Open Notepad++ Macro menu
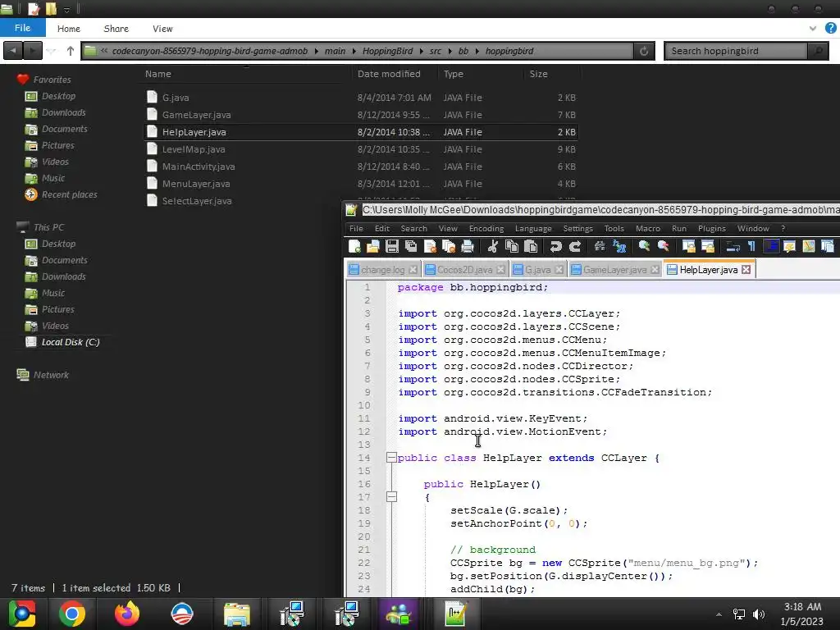840x630 pixels. coord(648,228)
